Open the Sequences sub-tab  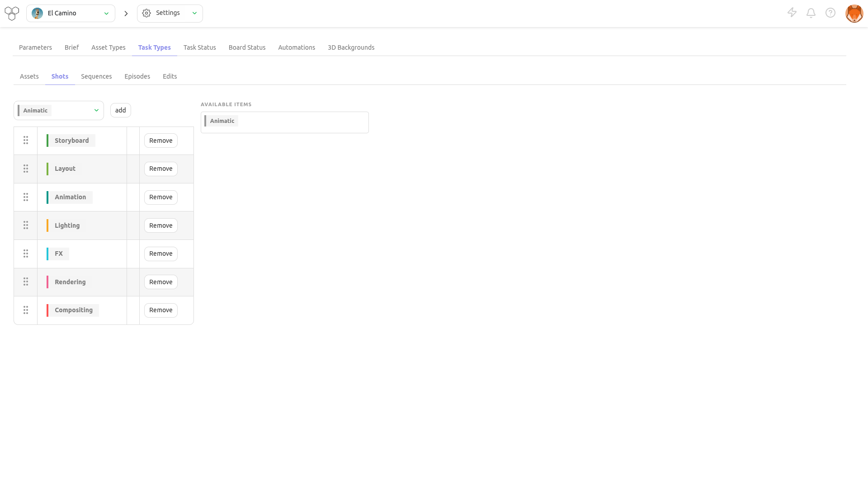coord(96,76)
